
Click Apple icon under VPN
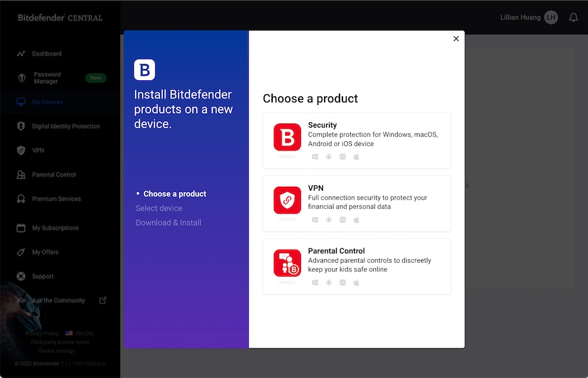coord(357,220)
